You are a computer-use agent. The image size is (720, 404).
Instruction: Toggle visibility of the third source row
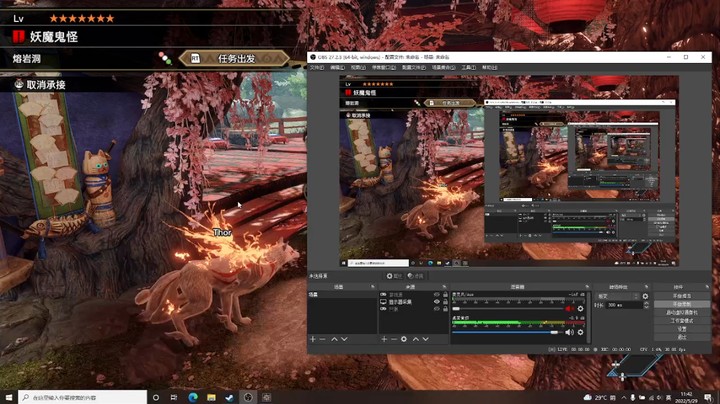point(437,309)
